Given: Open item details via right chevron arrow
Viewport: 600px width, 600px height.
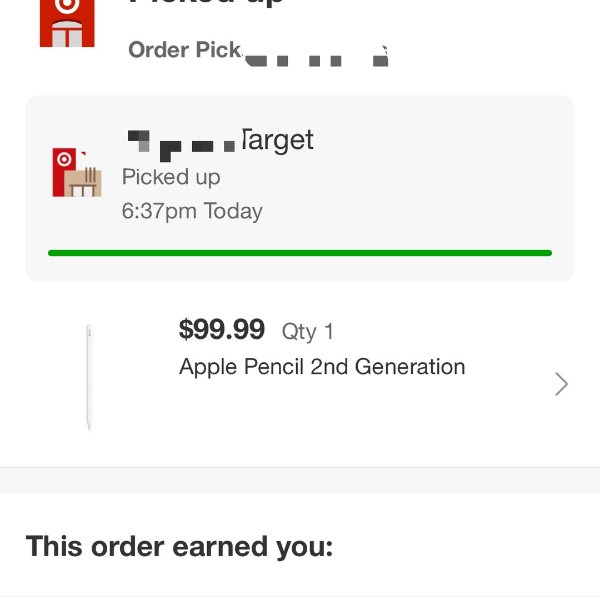Looking at the screenshot, I should click(x=561, y=383).
